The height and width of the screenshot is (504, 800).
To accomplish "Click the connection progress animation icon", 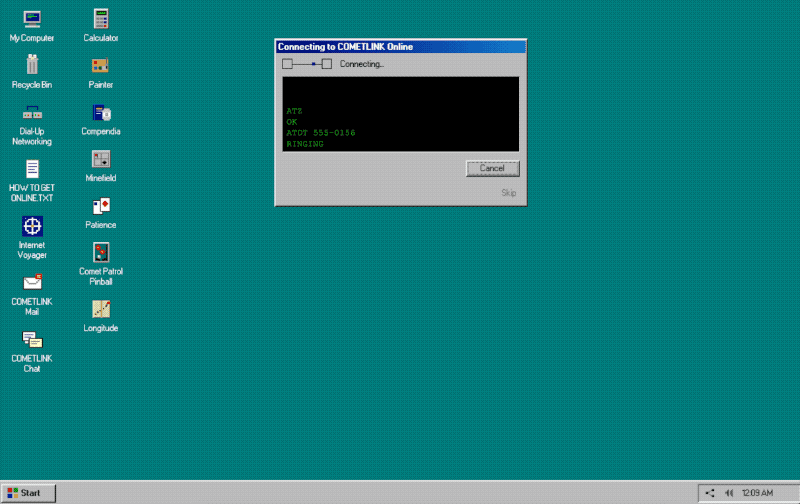I will tap(307, 64).
